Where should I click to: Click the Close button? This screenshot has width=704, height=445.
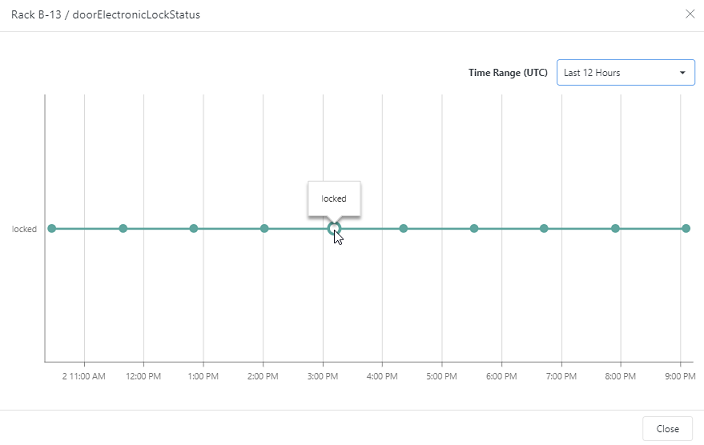(667, 428)
